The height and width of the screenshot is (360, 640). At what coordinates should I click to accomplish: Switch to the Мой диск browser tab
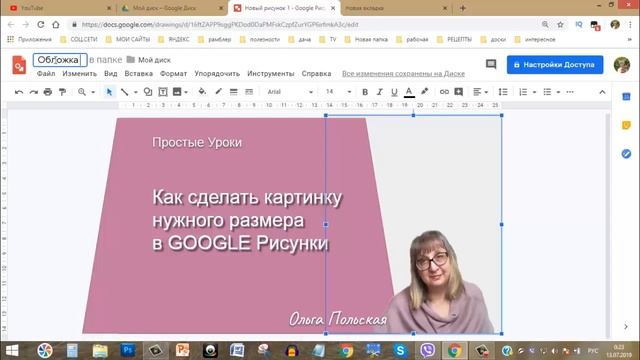click(x=172, y=8)
